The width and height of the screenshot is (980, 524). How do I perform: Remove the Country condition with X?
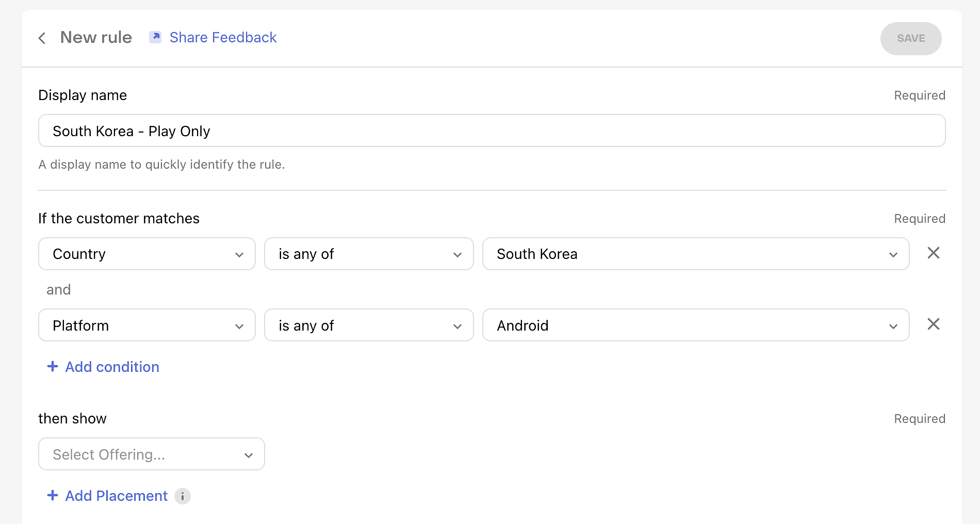934,253
